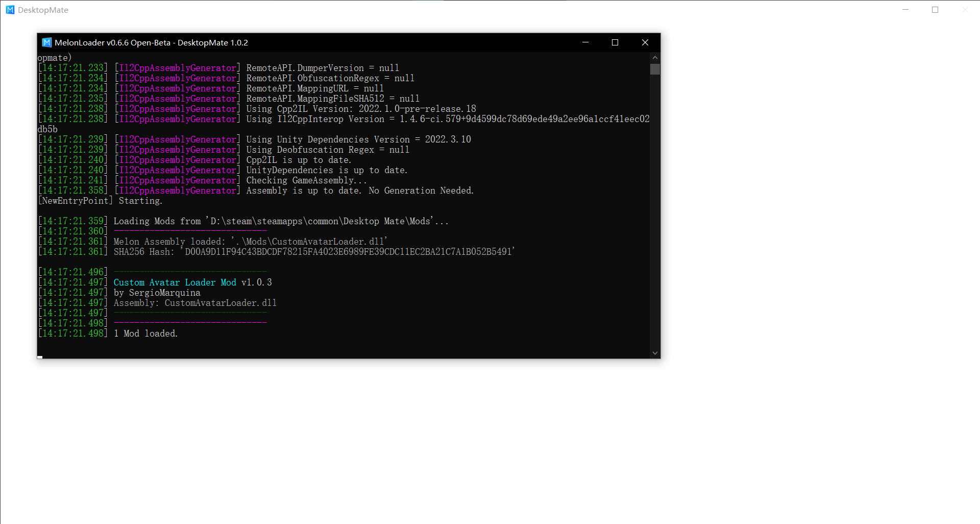This screenshot has width=980, height=524.
Task: Click the DesktopMate window title text
Action: pyautogui.click(x=43, y=10)
